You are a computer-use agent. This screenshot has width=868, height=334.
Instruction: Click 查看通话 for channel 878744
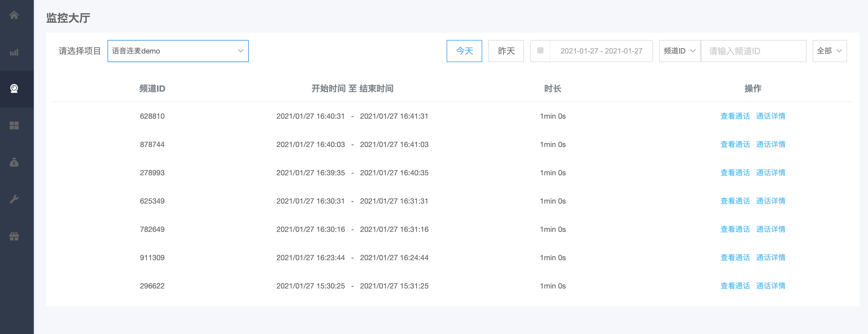[735, 145]
